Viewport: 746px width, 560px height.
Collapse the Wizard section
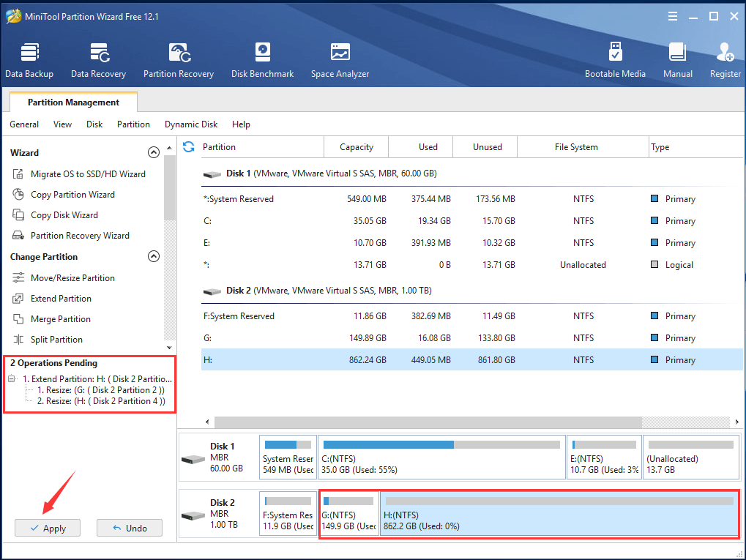(154, 152)
